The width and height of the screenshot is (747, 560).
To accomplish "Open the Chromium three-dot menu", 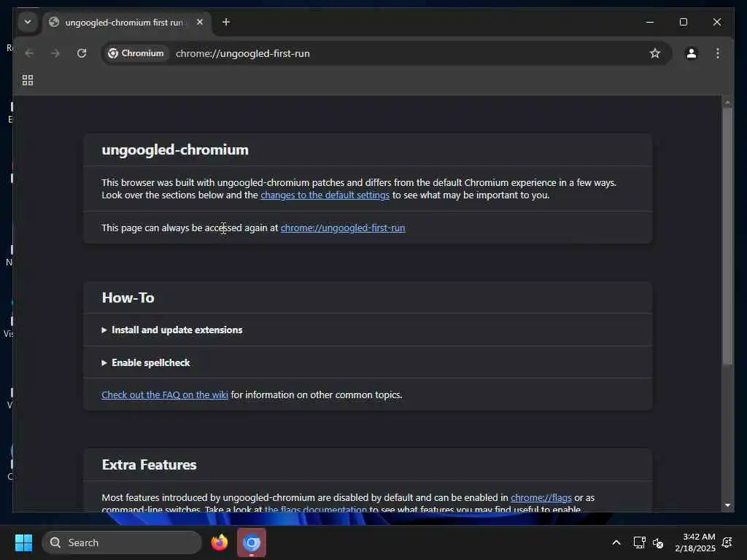I will point(718,53).
